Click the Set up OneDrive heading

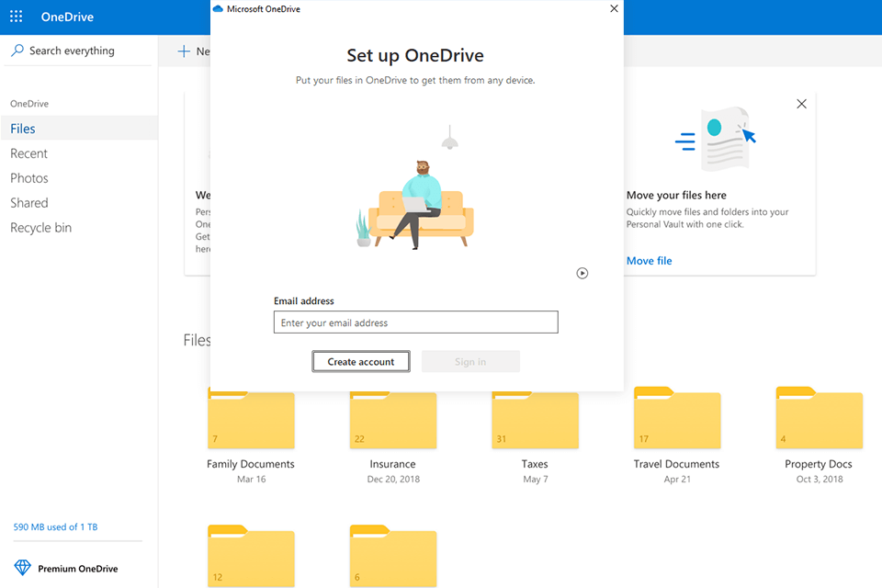(x=415, y=55)
